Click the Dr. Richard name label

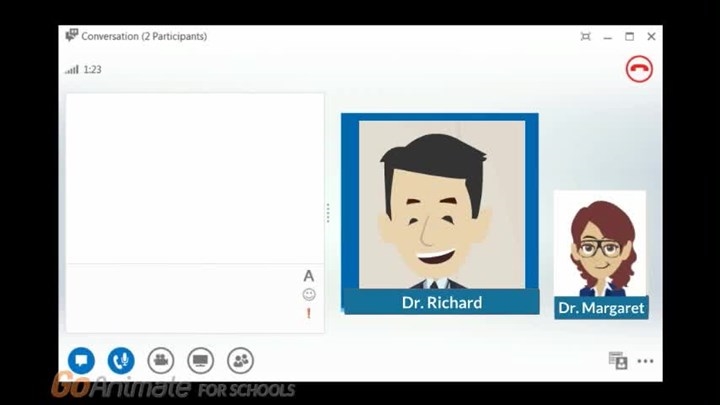442,303
